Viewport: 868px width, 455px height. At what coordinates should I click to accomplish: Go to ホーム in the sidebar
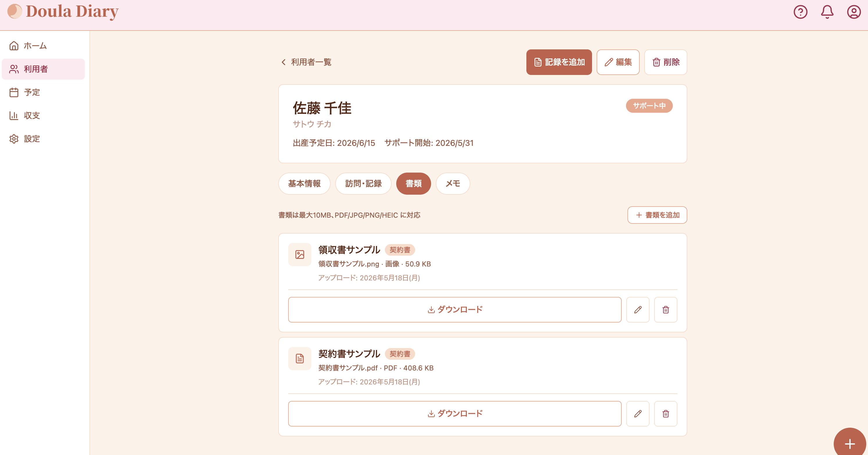44,46
